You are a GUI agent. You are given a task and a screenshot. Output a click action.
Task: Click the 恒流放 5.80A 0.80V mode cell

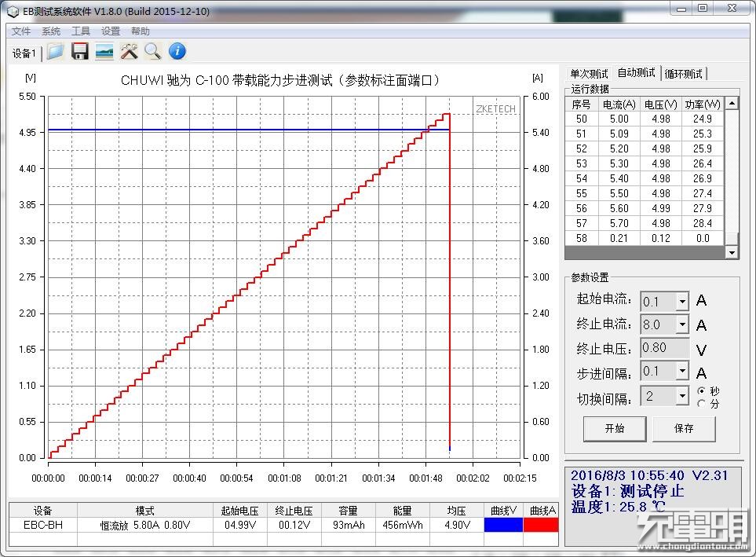coord(145,525)
